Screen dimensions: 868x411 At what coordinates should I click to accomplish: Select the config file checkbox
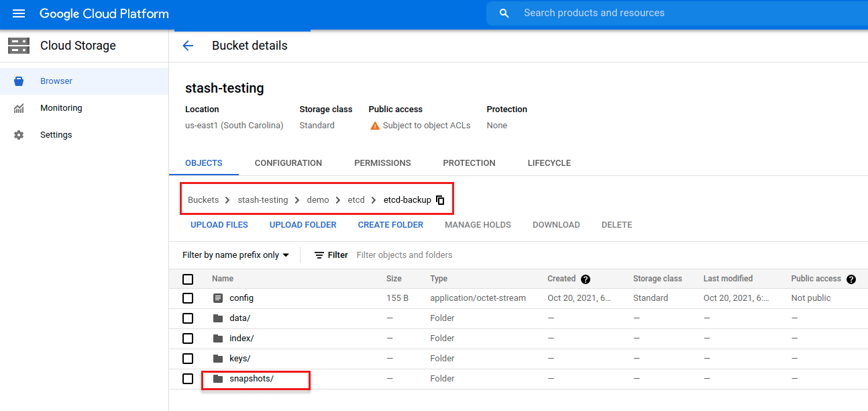click(x=188, y=298)
